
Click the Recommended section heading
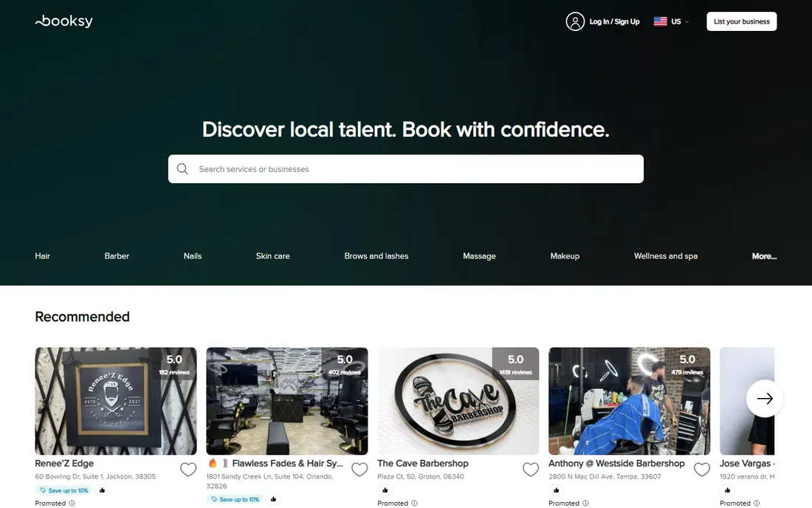pos(83,317)
